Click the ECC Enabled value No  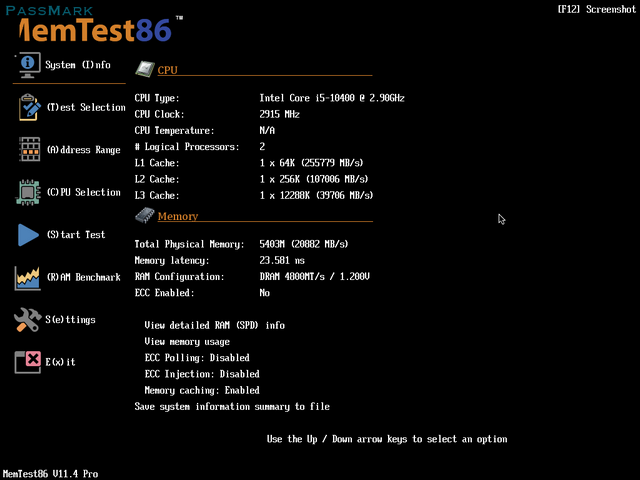pos(264,293)
